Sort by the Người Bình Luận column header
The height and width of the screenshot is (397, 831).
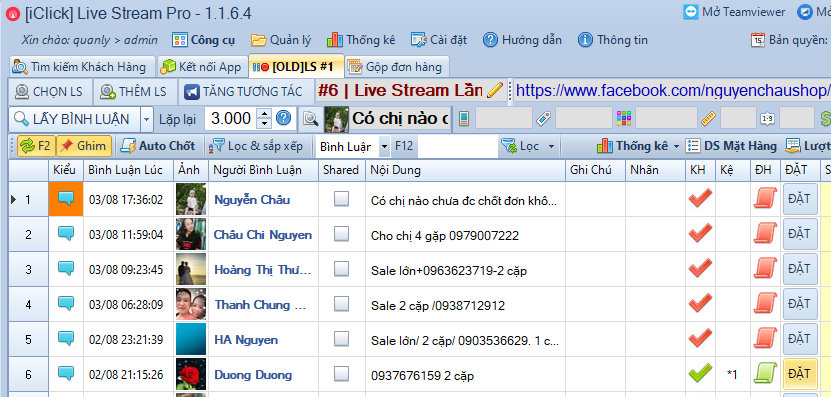click(x=263, y=170)
